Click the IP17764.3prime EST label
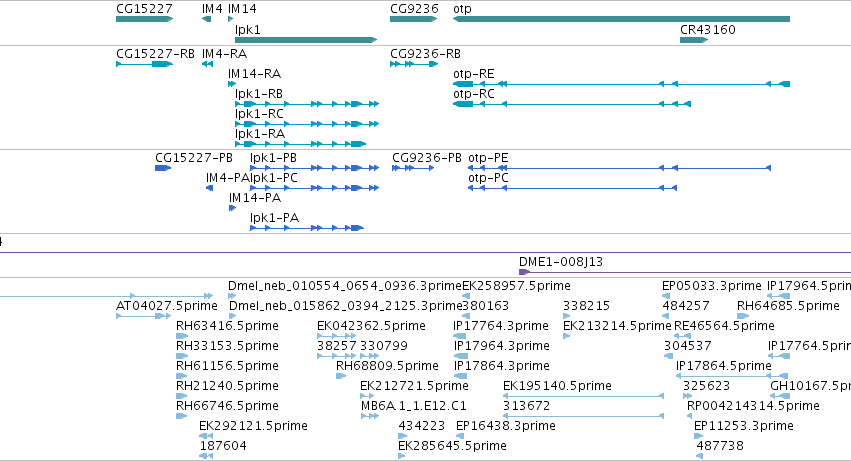This screenshot has height=461, width=851. tap(500, 326)
